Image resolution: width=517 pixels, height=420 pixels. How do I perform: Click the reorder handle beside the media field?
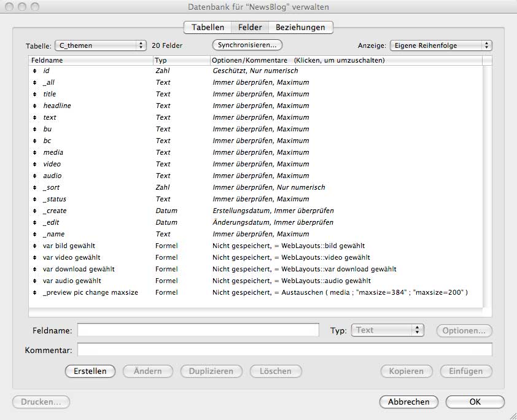[x=35, y=153]
